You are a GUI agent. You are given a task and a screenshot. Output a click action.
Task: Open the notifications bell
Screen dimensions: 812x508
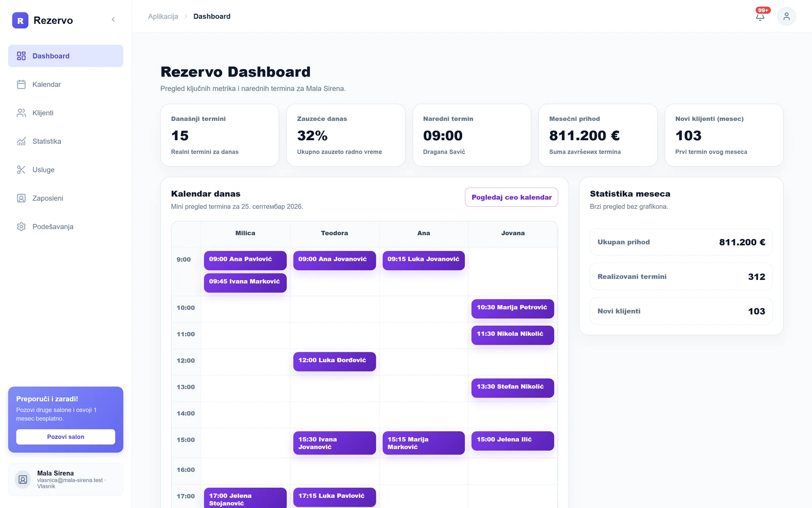point(760,16)
